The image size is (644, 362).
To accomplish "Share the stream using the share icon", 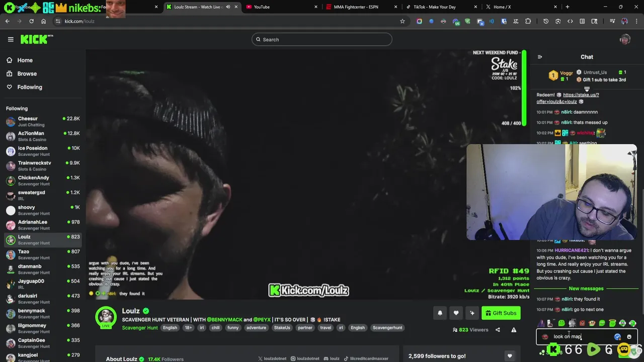I will click(498, 330).
